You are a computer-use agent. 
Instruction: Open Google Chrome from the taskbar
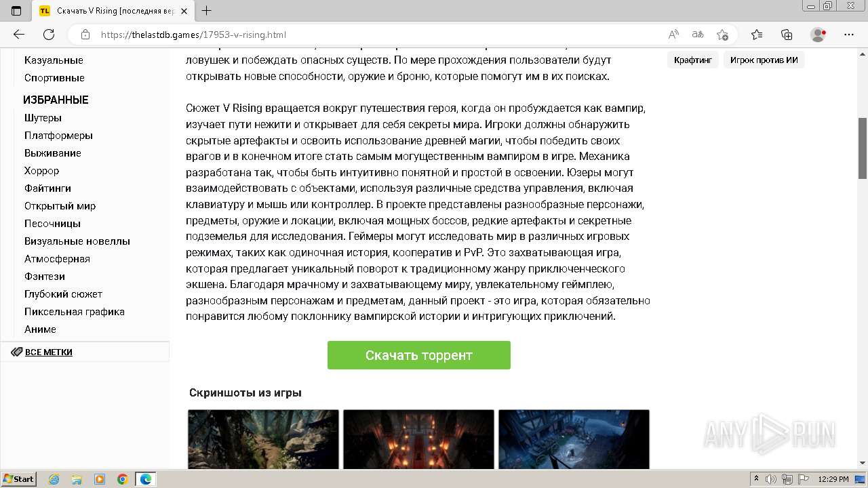[x=123, y=479]
